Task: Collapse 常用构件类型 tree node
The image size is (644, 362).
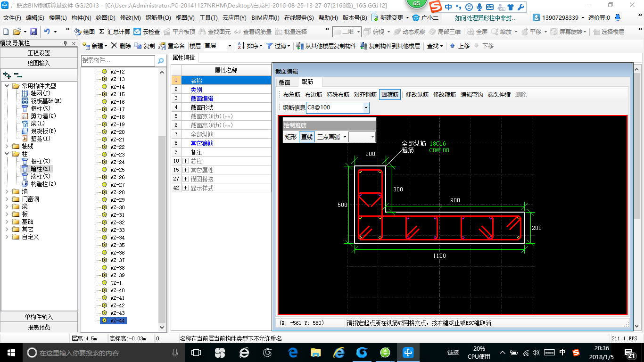Action: pos(8,86)
